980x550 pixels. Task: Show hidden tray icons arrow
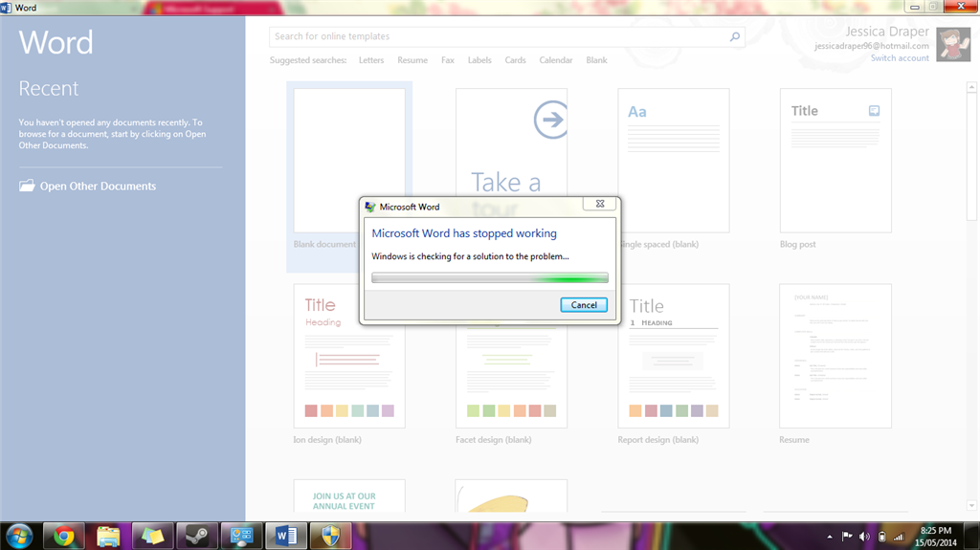830,537
